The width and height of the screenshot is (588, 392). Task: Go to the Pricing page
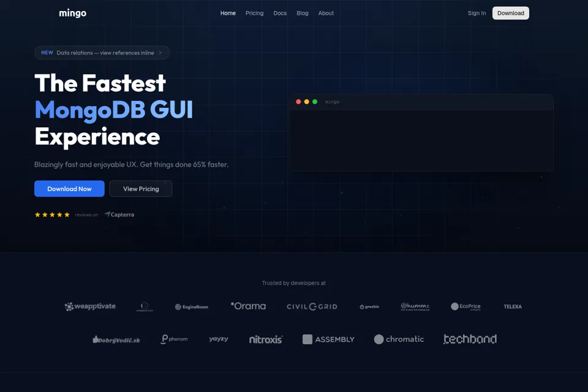tap(255, 13)
